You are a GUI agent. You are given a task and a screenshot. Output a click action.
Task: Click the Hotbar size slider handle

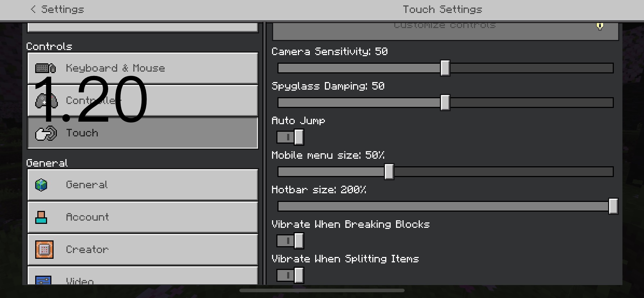coord(613,206)
